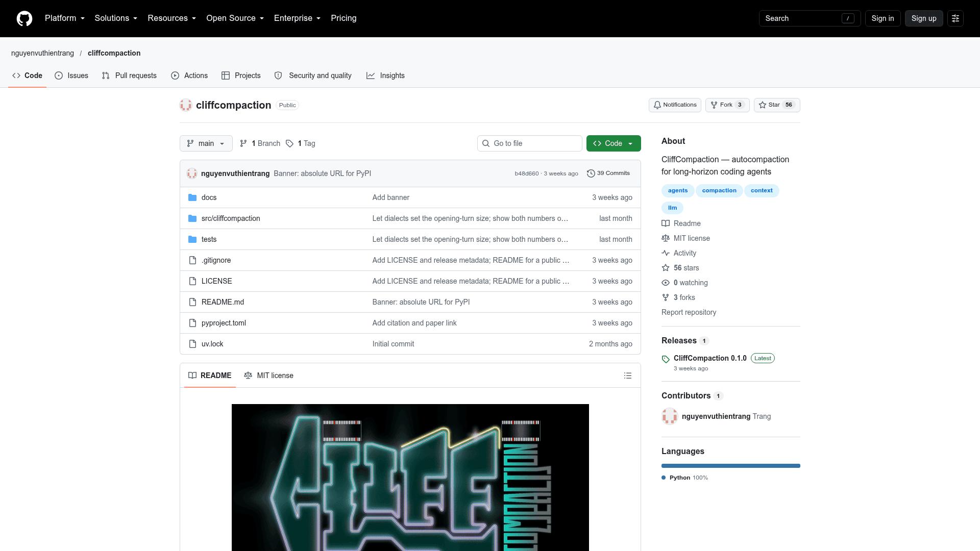The image size is (980, 551).
Task: Open the uv.lock file
Action: [x=212, y=344]
